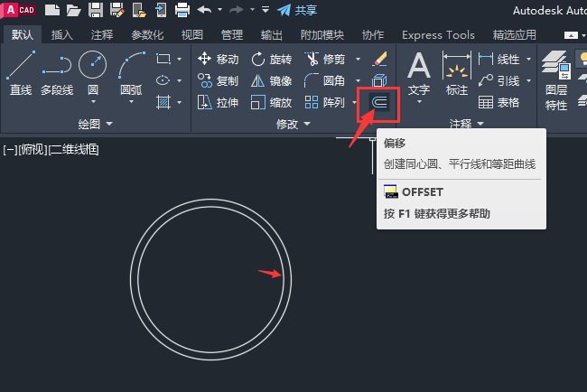Viewport: 587px width, 392px height.
Task: Click the Redo arrow
Action: click(x=237, y=10)
